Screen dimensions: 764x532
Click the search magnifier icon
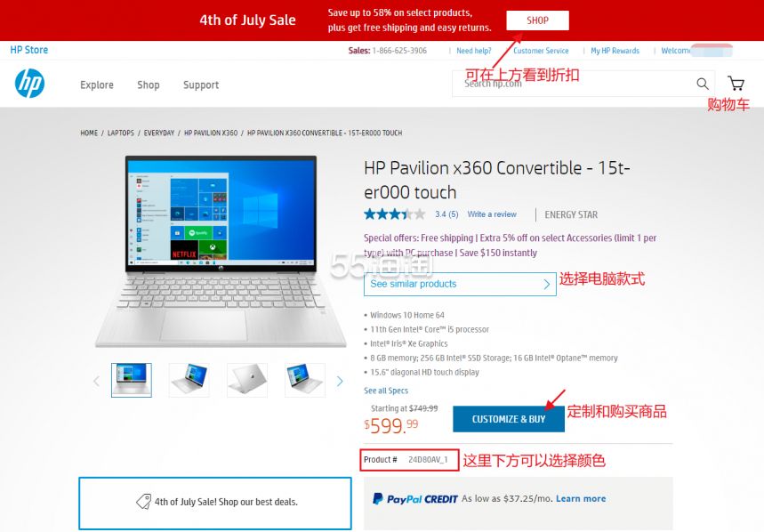[702, 84]
